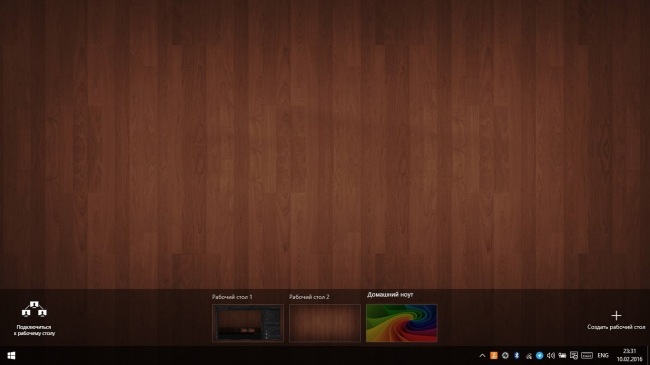The width and height of the screenshot is (650, 365).
Task: Click the round gray tray icon
Action: 505,355
